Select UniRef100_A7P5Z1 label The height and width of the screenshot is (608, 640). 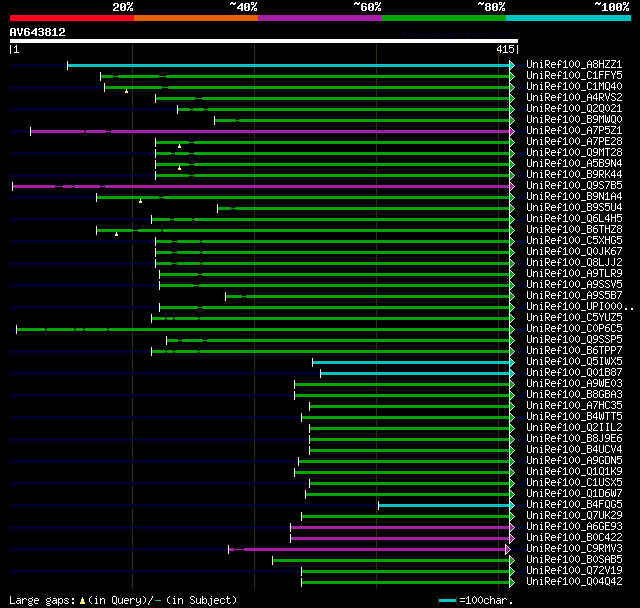coord(574,131)
